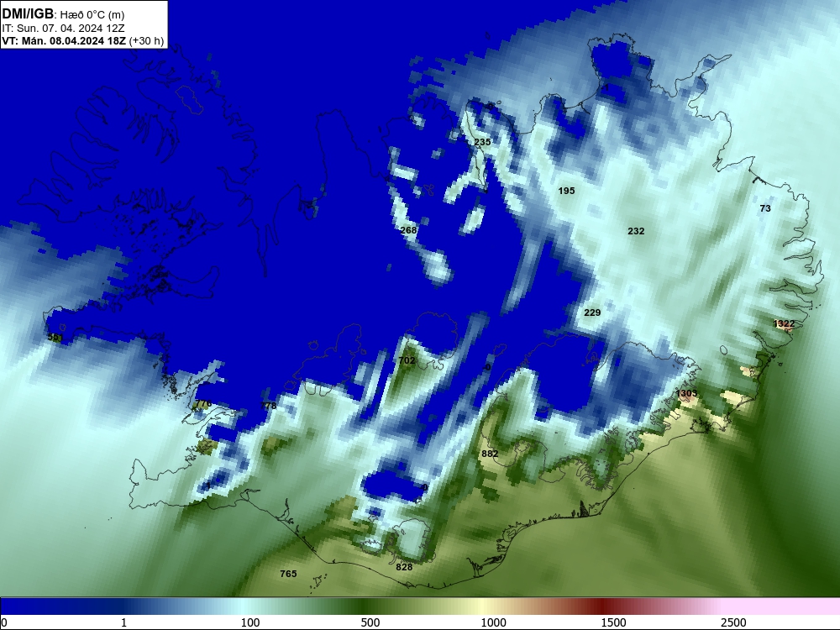Click the 195 value on the map
This screenshot has width=840, height=630.
click(x=566, y=191)
